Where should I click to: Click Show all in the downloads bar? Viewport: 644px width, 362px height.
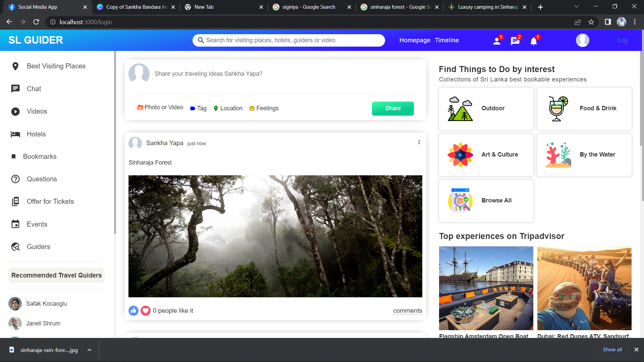[612, 349]
